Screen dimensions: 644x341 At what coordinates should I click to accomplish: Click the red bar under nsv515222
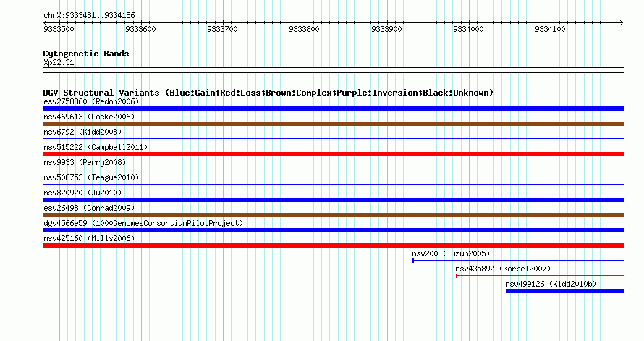tap(333, 154)
